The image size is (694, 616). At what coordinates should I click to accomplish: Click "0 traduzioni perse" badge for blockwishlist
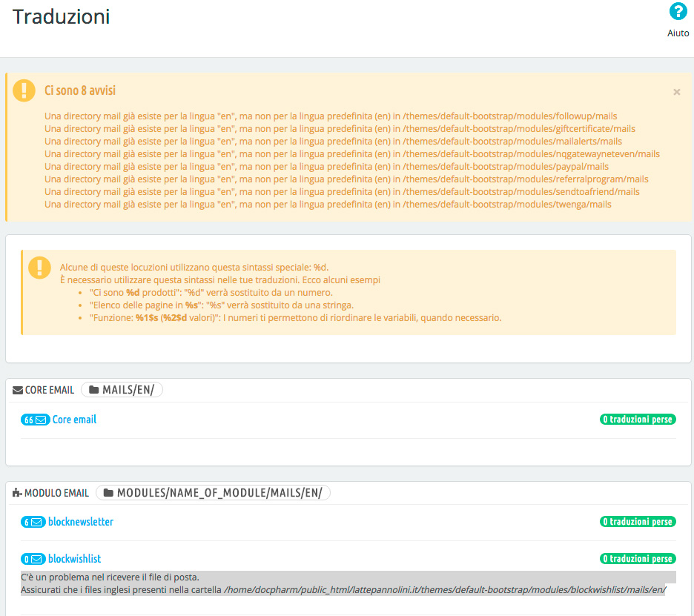tap(637, 559)
